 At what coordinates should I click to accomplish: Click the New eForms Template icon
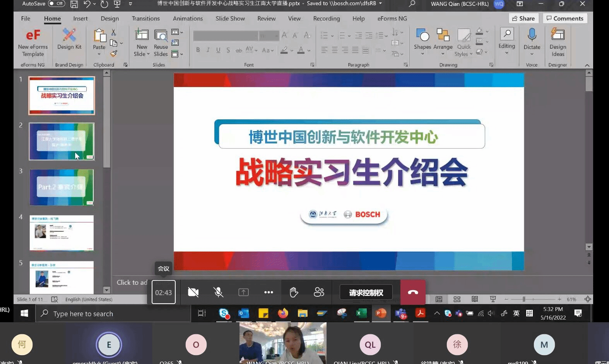(33, 39)
